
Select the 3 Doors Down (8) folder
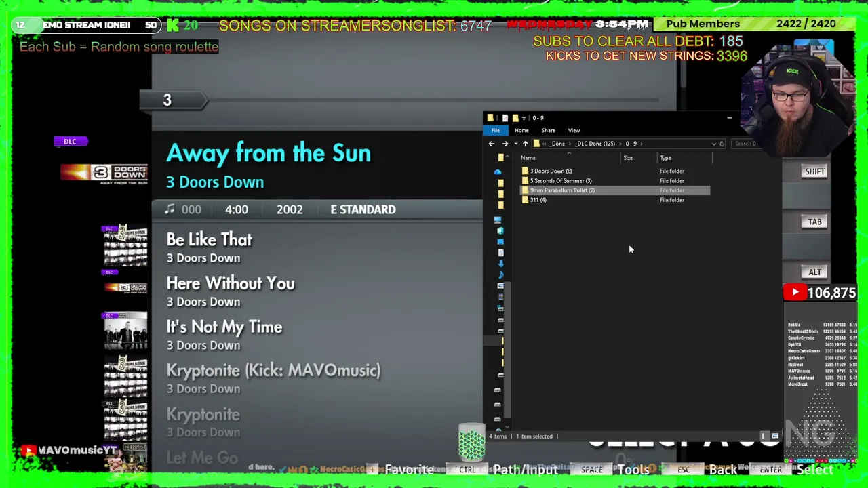click(x=615, y=171)
